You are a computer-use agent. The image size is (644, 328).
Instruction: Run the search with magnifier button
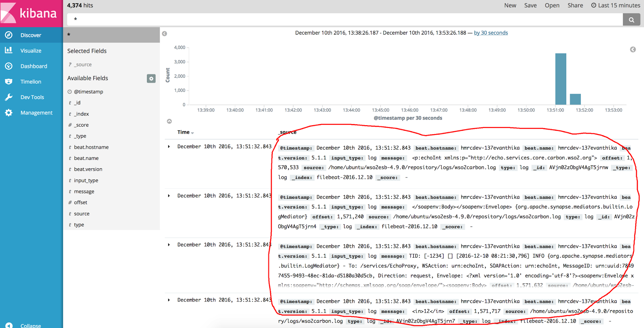pos(632,19)
